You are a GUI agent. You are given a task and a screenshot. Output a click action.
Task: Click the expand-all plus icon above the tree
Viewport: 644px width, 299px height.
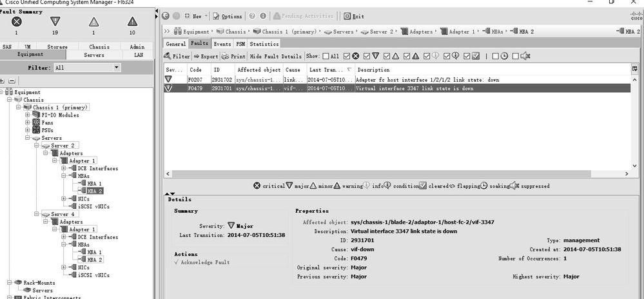tap(2, 81)
